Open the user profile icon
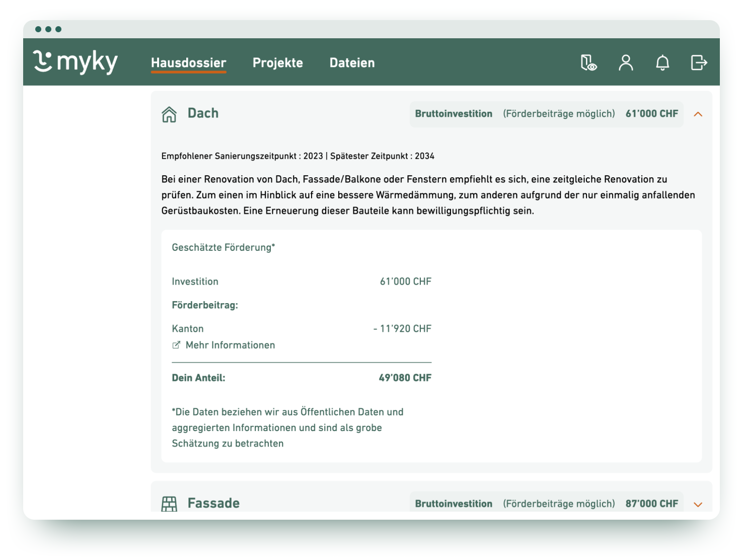 click(x=626, y=62)
